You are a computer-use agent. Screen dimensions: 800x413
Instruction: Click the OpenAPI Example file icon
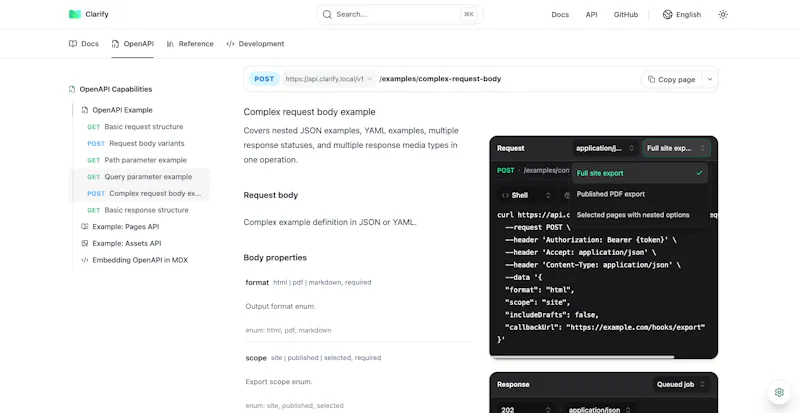[85, 110]
